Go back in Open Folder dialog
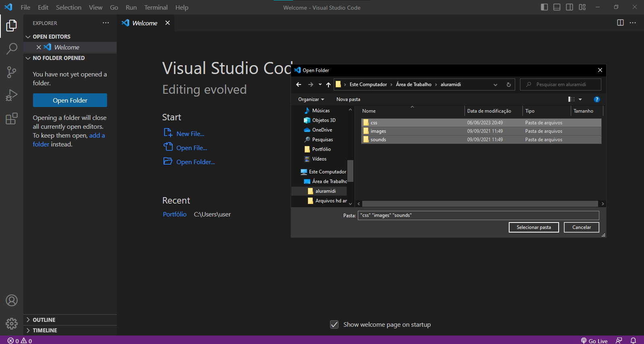Image resolution: width=644 pixels, height=344 pixels. pos(299,84)
